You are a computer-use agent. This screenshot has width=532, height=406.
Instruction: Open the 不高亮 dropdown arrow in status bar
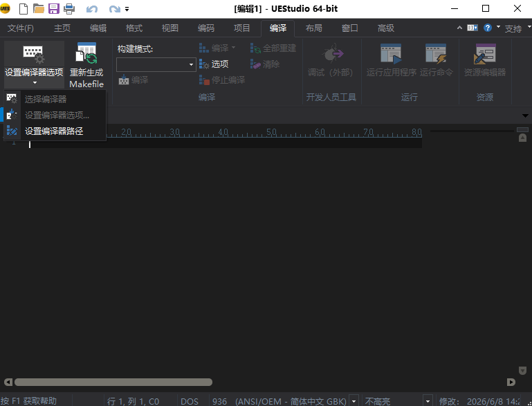(428, 402)
